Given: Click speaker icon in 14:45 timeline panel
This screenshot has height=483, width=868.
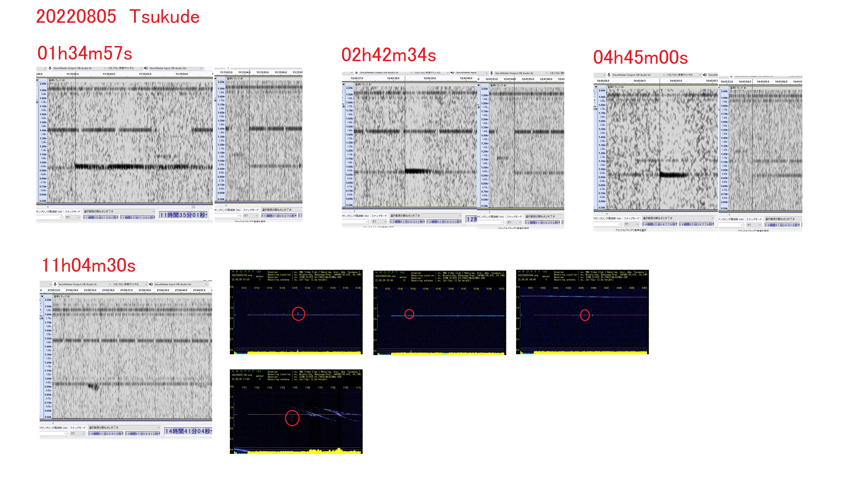Looking at the screenshot, I should pos(705,75).
